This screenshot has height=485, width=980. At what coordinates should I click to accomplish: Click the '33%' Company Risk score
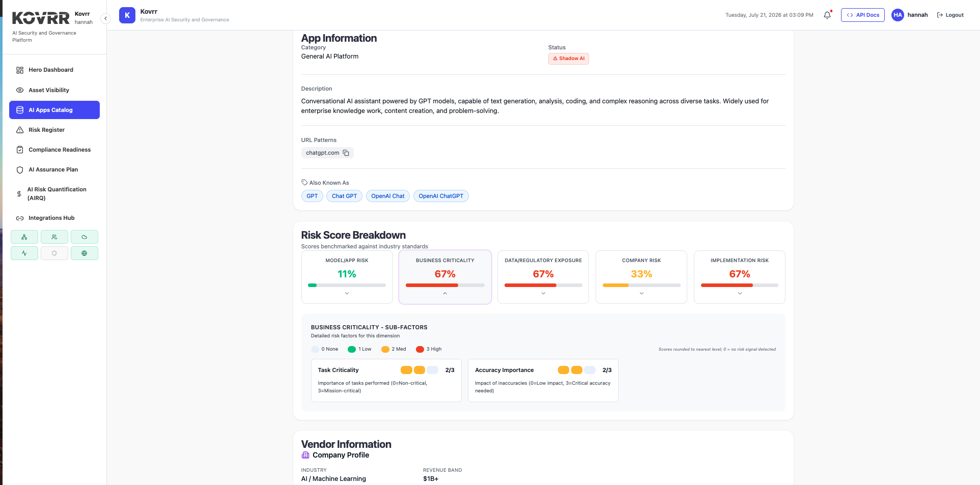641,274
